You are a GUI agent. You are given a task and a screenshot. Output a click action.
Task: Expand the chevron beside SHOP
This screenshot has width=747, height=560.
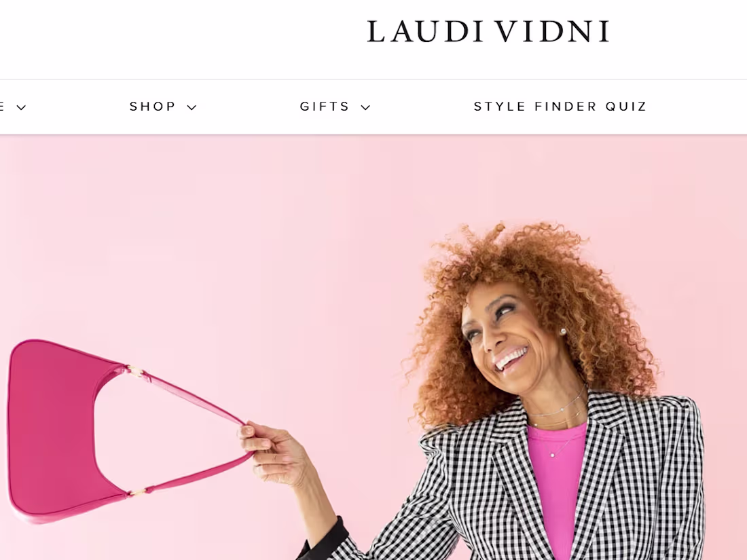[x=192, y=108]
